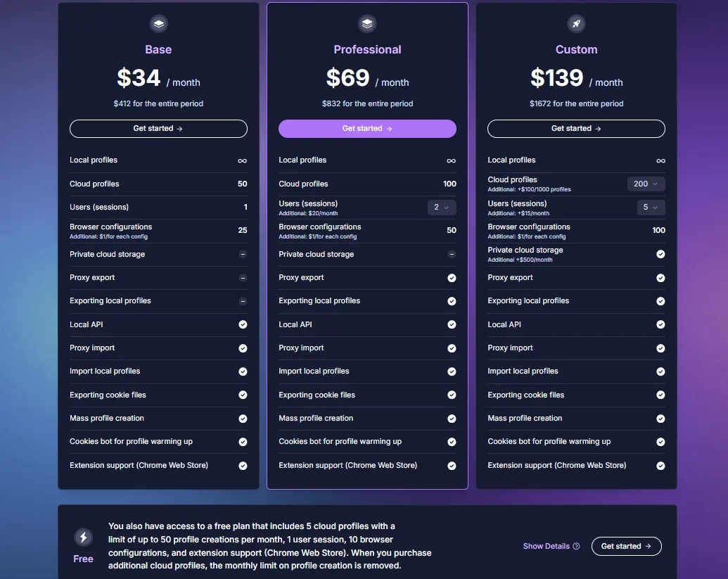Click the Professional plan stack icon

tap(367, 24)
